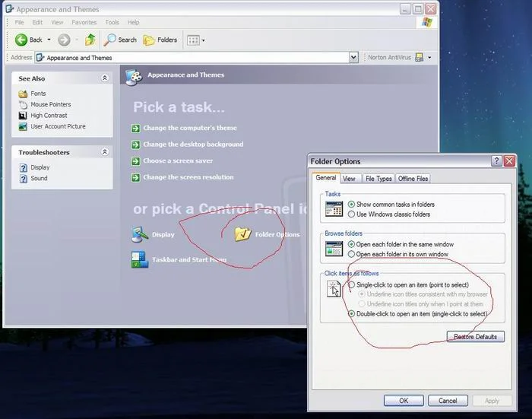Select Use Windows classic folders
Image resolution: width=532 pixels, height=419 pixels.
pos(351,214)
